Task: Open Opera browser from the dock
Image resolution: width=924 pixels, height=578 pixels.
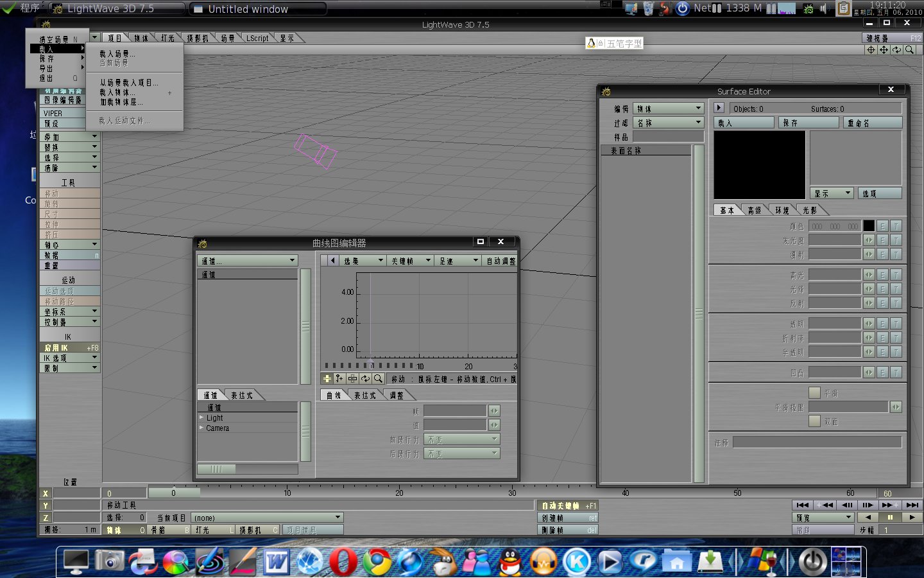Action: 343,562
